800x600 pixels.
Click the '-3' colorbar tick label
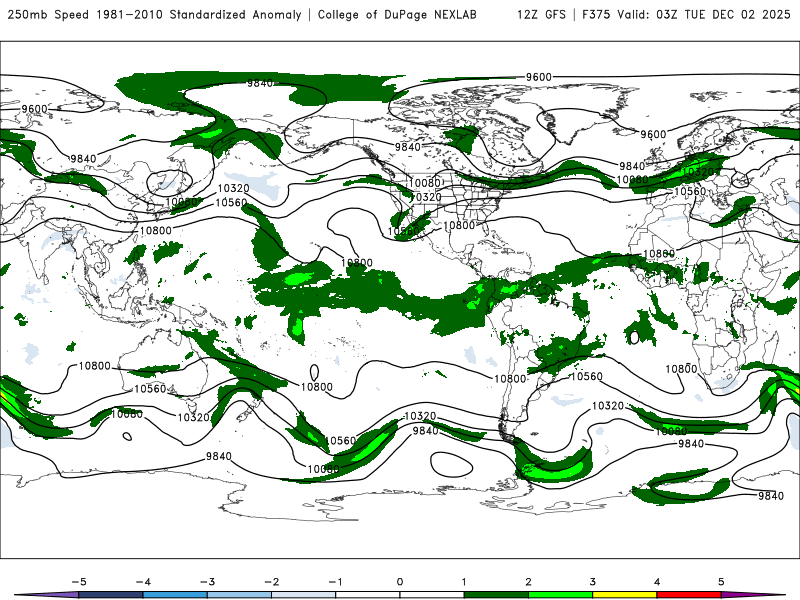[x=207, y=582]
